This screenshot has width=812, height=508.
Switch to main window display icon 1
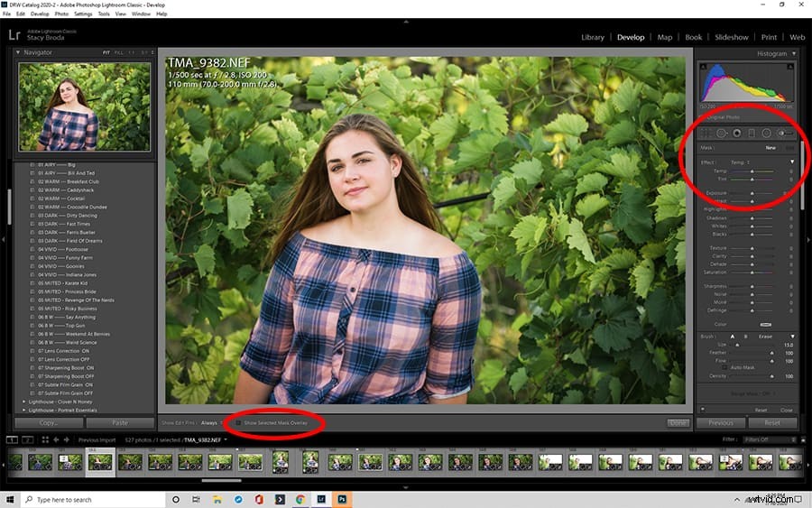(12, 439)
